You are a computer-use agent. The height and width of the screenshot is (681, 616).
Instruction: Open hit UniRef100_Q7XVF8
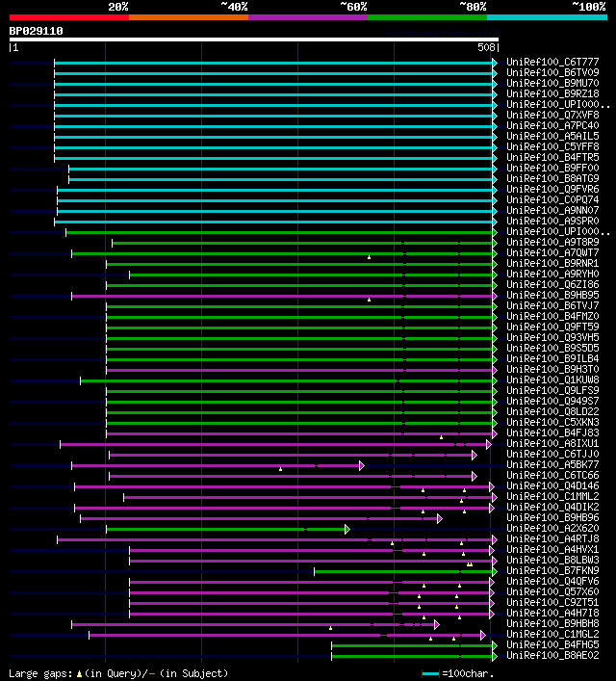coord(552,115)
